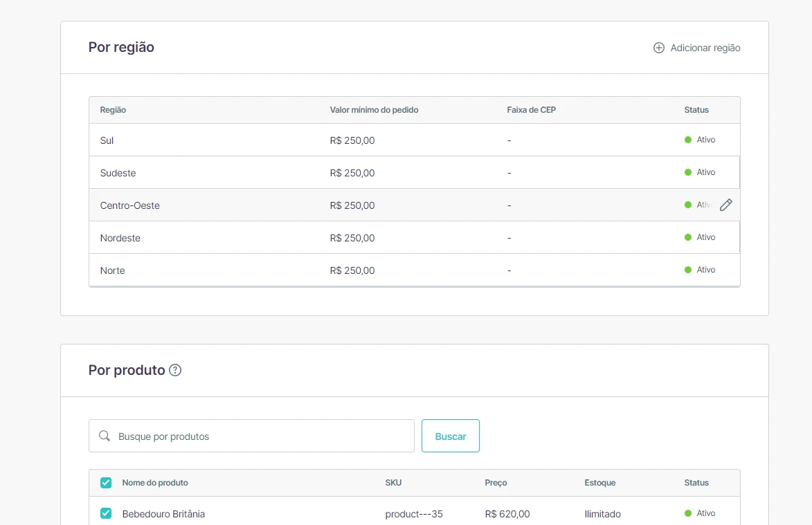
Task: Click the Bebedouro Britânia product name
Action: (x=163, y=514)
